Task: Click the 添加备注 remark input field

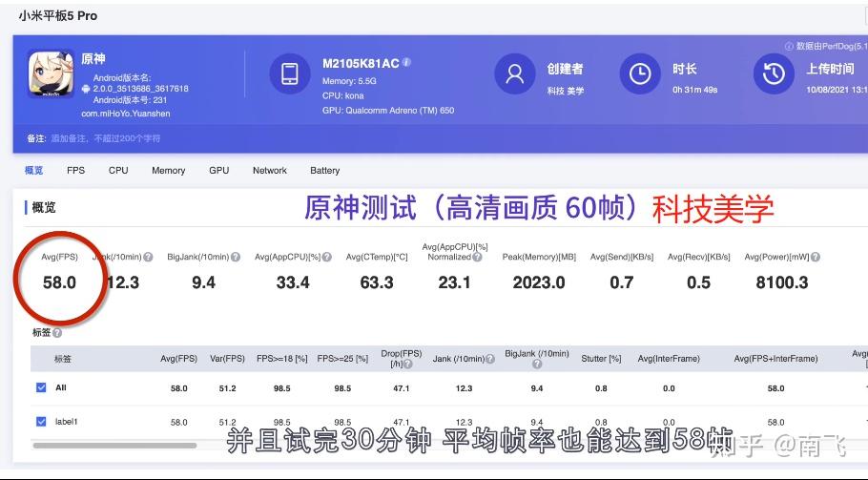Action: [106, 138]
